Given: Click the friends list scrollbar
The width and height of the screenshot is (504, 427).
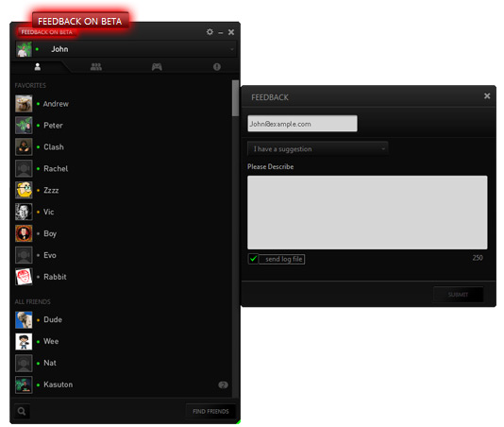Looking at the screenshot, I should coord(236,98).
